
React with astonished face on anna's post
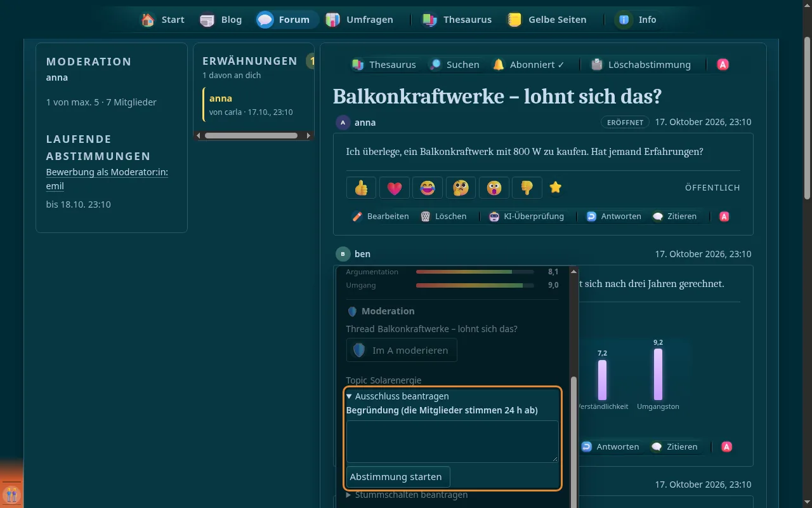494,188
